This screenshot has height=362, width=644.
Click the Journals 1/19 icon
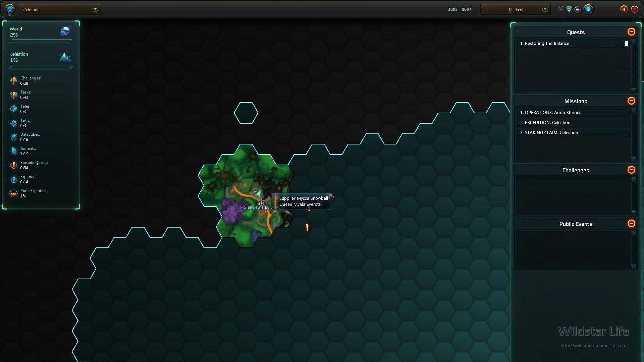pyautogui.click(x=13, y=151)
